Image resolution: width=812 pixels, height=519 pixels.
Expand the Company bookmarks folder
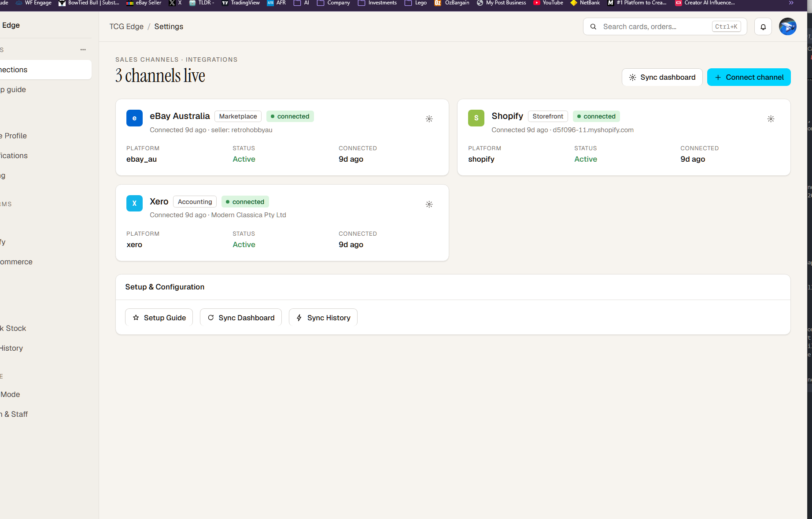click(334, 3)
